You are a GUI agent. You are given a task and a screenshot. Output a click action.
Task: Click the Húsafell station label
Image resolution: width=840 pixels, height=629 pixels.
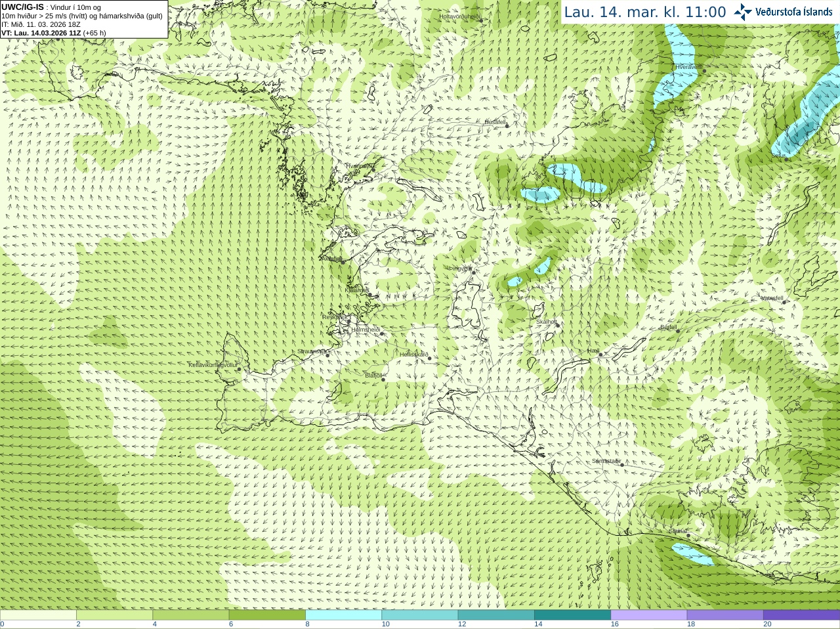pos(495,122)
